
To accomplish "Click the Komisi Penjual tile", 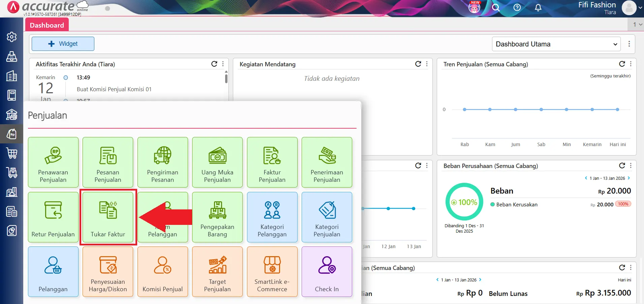I will click(162, 272).
